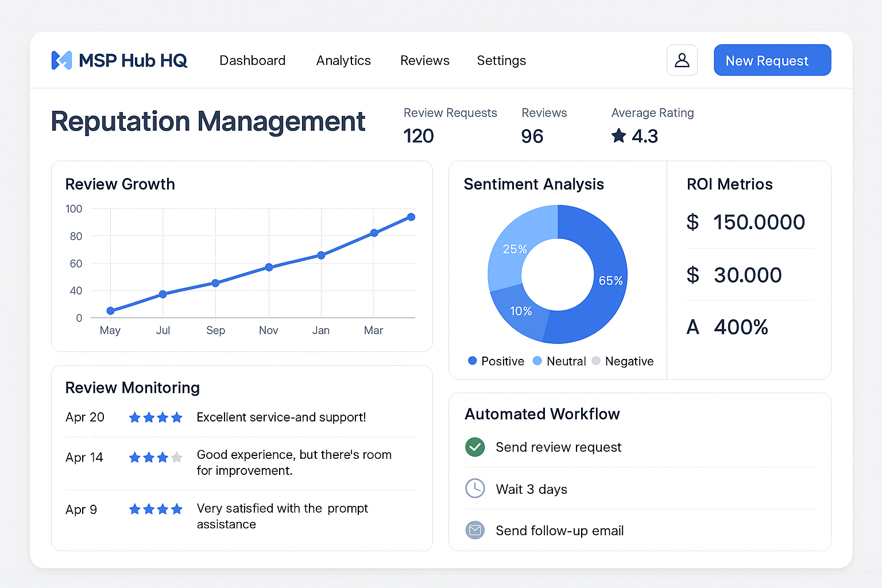Select the 'Good experience, but there's room' review
This screenshot has width=882, height=588.
295,462
